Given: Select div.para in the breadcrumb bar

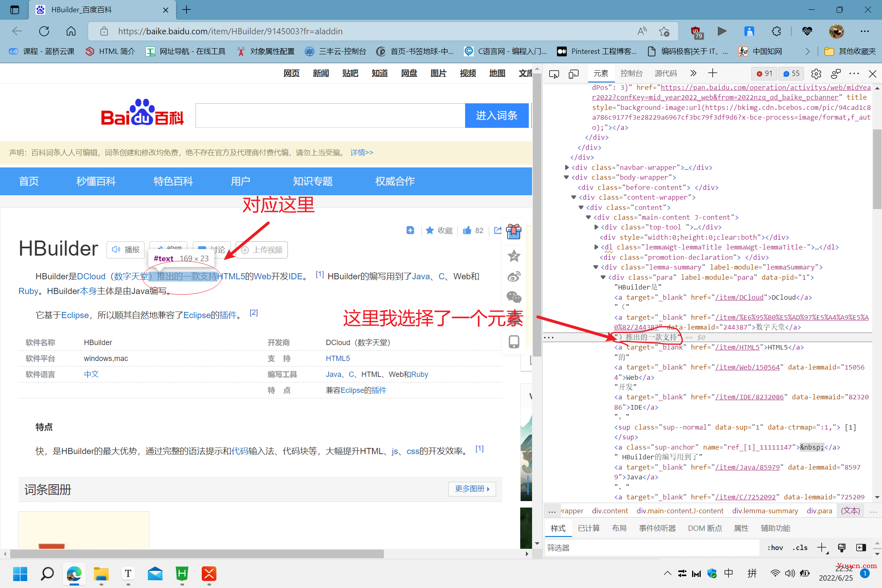Looking at the screenshot, I should [x=819, y=511].
